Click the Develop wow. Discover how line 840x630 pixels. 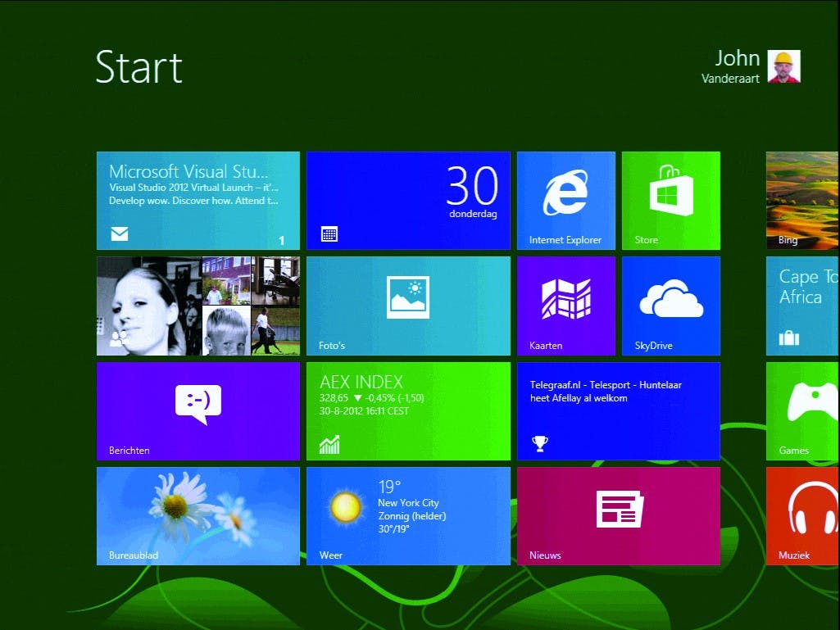(193, 201)
